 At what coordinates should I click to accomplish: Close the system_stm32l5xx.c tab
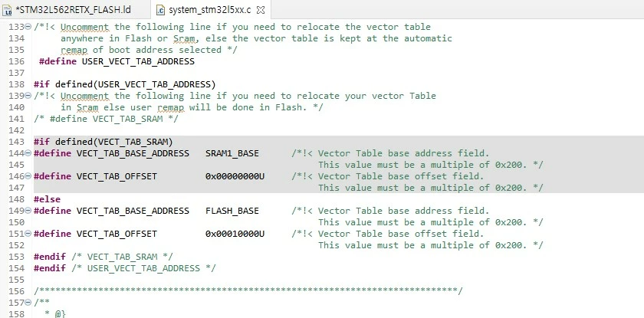click(261, 10)
